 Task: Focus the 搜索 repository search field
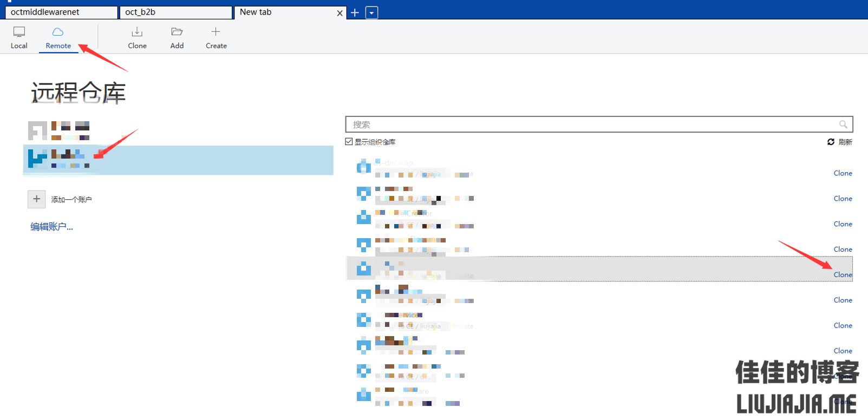coord(590,124)
